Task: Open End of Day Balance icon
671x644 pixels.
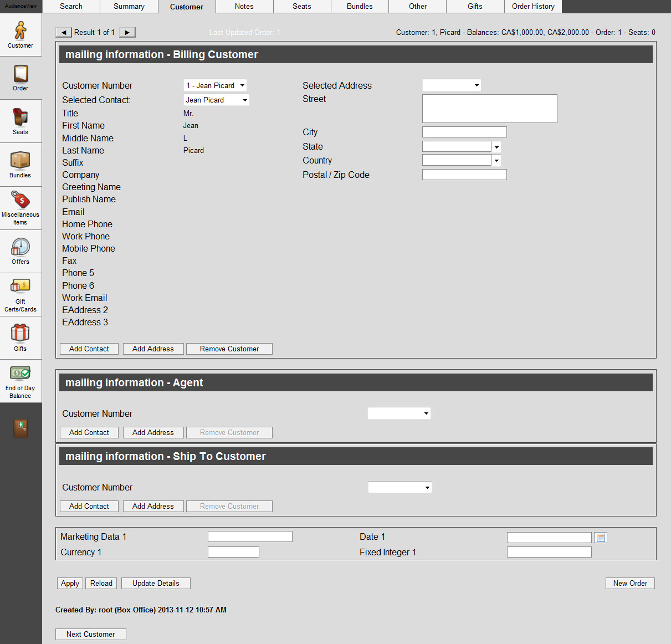Action: (x=21, y=381)
